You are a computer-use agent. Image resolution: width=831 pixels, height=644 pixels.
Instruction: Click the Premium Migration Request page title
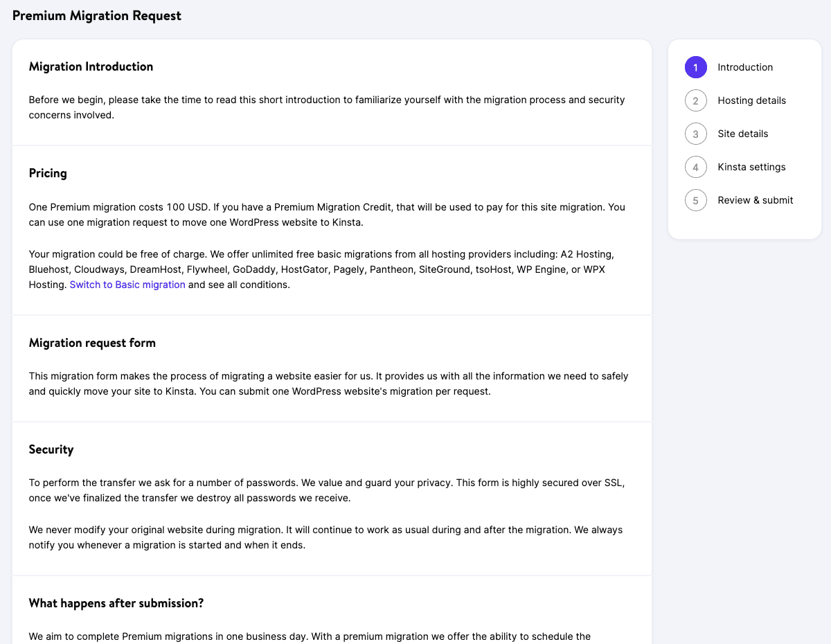[x=96, y=15]
